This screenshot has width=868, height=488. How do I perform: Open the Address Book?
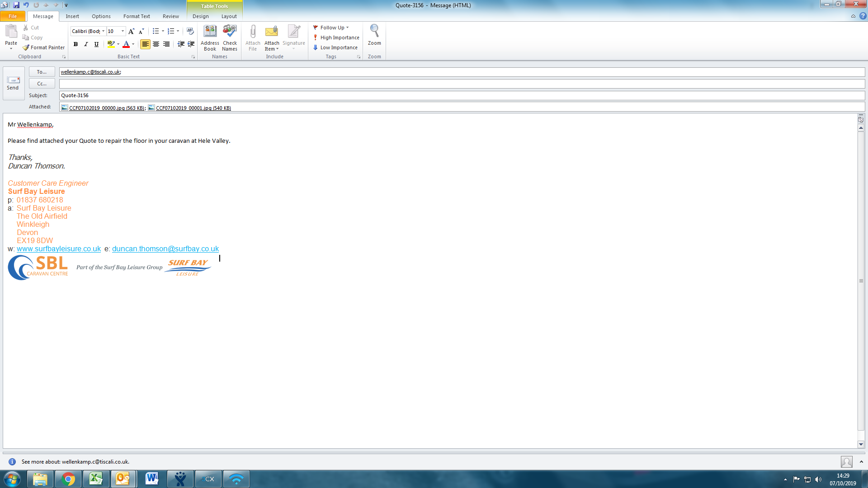tap(210, 38)
